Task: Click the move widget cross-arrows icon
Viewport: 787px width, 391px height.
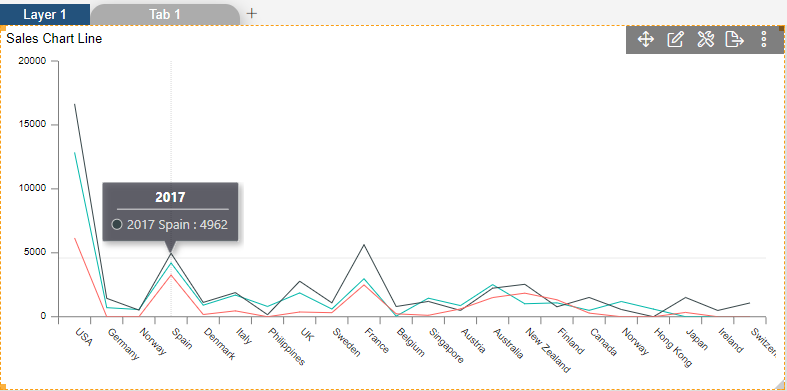Action: pyautogui.click(x=645, y=39)
